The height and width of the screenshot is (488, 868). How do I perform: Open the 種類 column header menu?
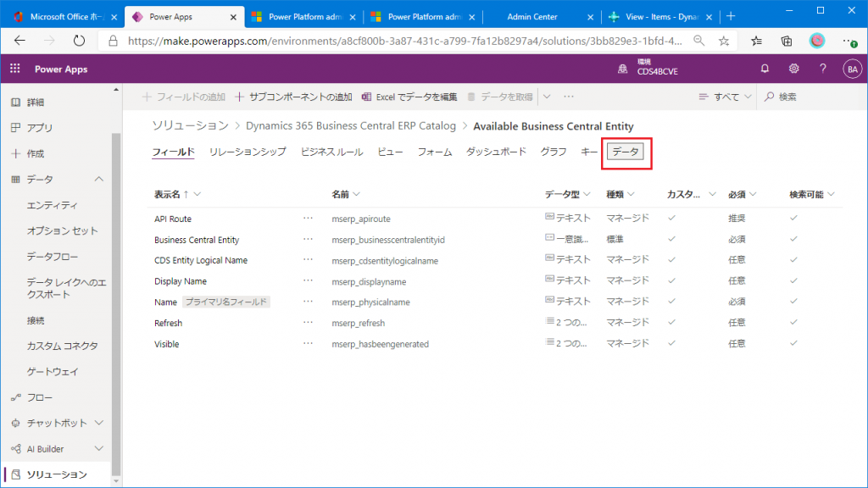click(x=620, y=194)
